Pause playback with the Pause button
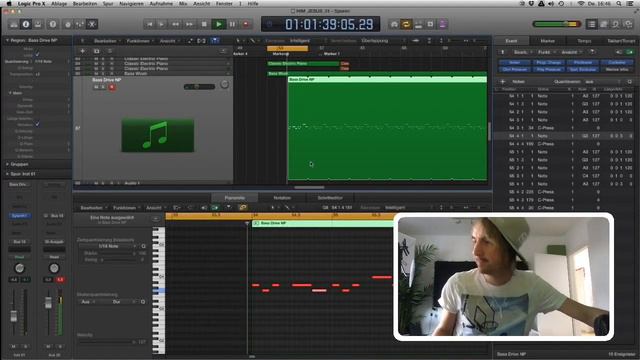640x360 pixels. [232, 24]
